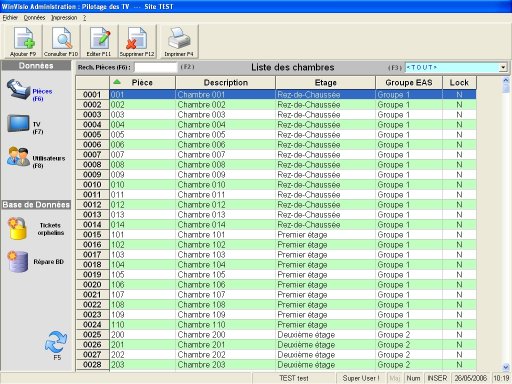512x384 pixels.
Task: Click the F5 refresh arrows icon
Action: 56,342
